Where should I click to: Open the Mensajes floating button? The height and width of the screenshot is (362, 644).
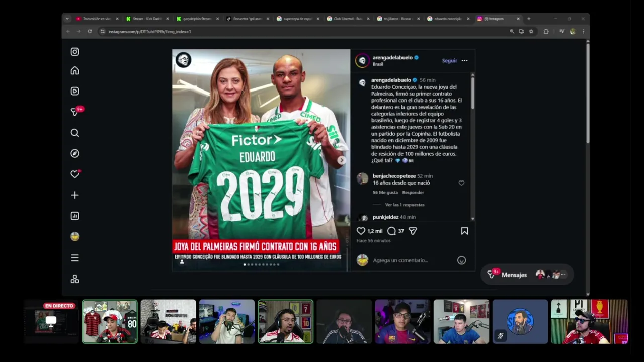(527, 275)
